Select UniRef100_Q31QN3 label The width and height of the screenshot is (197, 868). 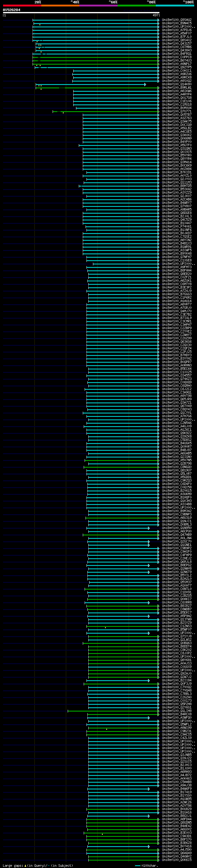pos(177,149)
